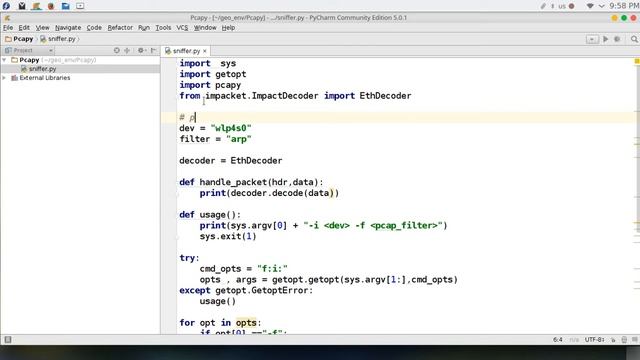Toggle tool window buttons in status bar corner

[x=8, y=340]
